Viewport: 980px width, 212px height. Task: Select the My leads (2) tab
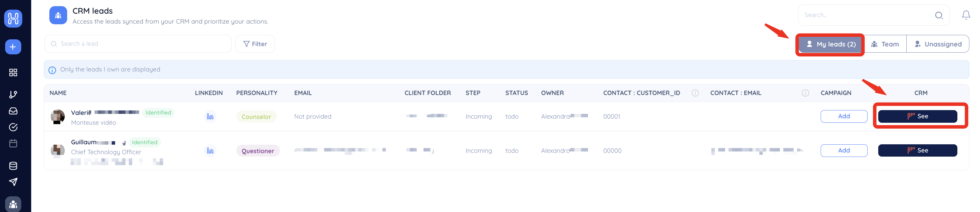point(831,44)
